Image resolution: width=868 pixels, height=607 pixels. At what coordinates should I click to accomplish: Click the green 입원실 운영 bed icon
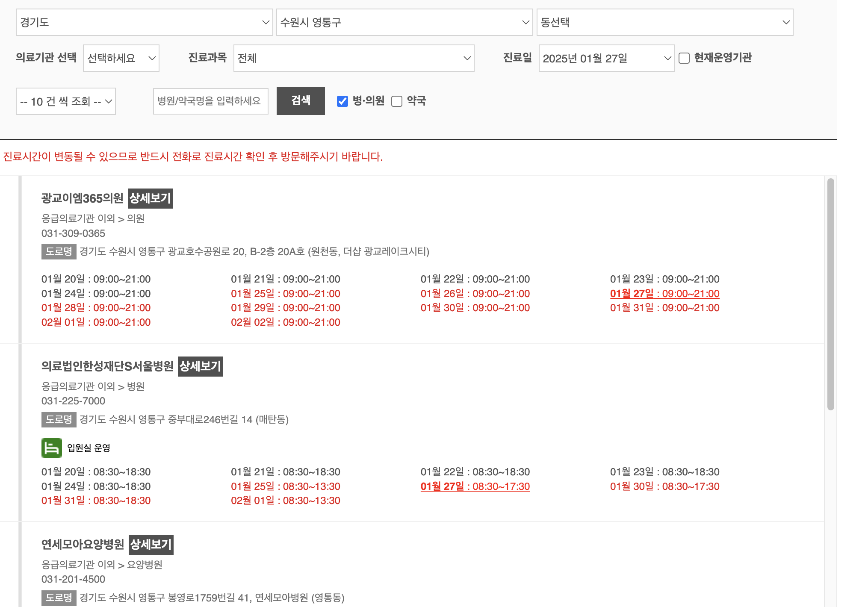coord(51,448)
